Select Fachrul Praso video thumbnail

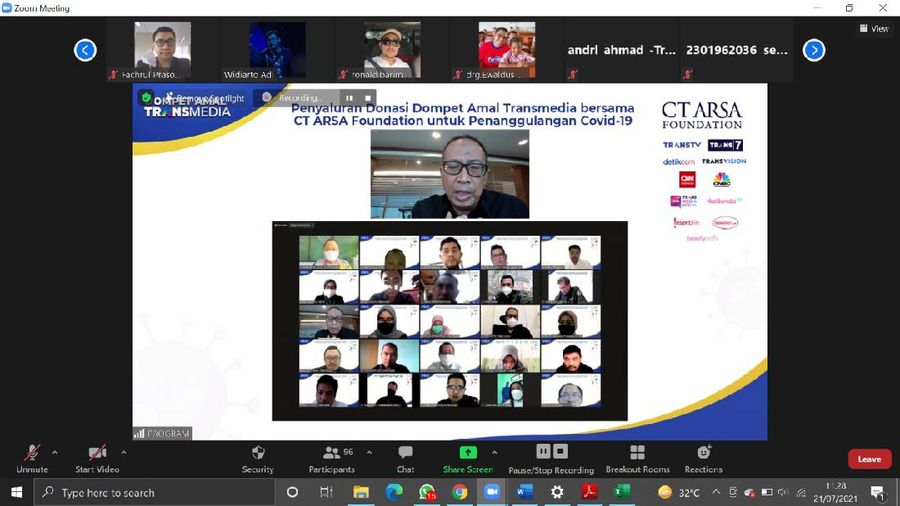[x=162, y=50]
